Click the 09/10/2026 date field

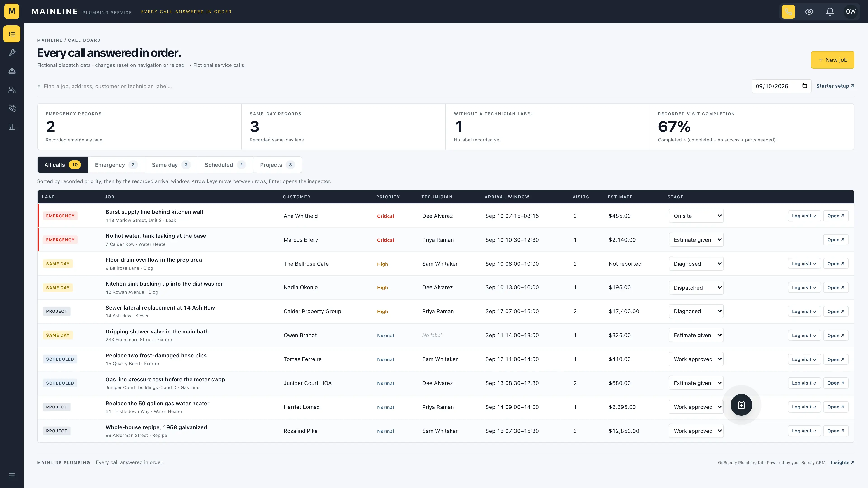781,86
